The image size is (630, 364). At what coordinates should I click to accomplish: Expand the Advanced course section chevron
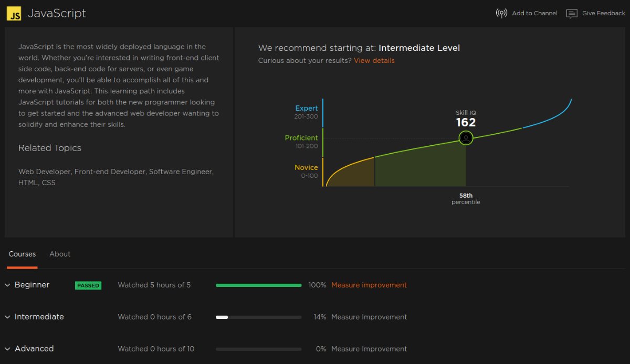[x=7, y=349]
